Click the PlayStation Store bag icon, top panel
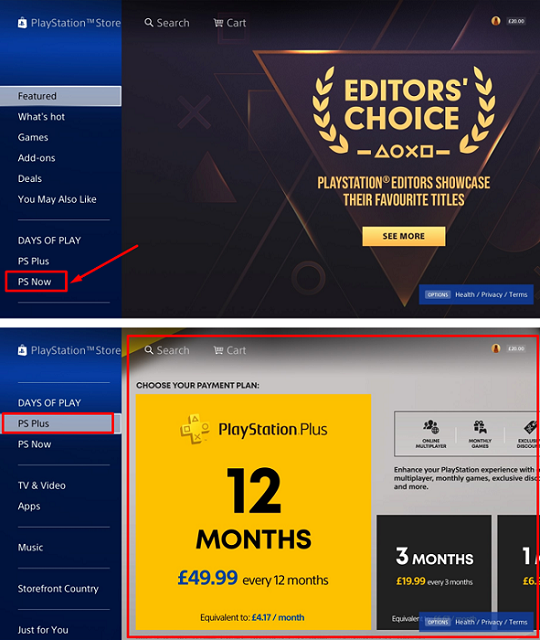 (22, 23)
